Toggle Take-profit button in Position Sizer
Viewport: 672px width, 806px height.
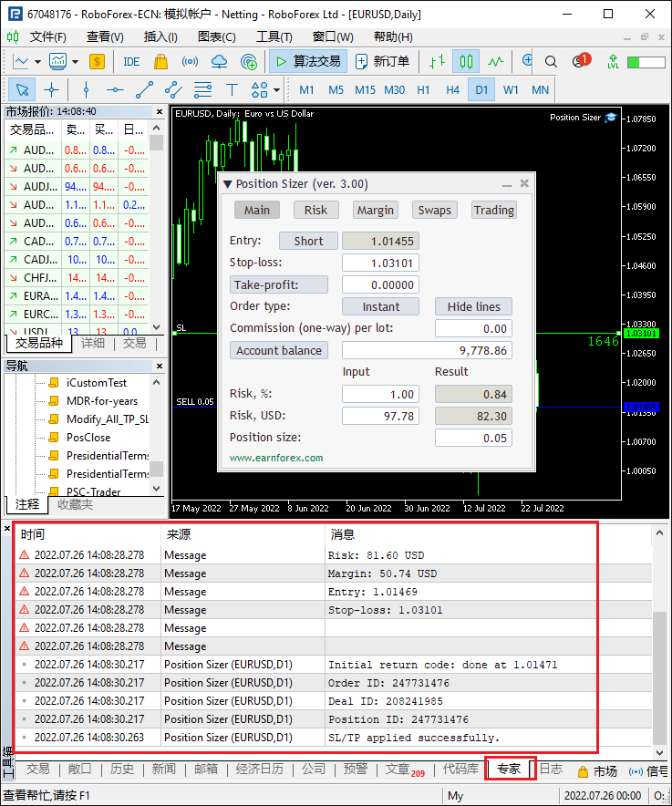tap(279, 284)
